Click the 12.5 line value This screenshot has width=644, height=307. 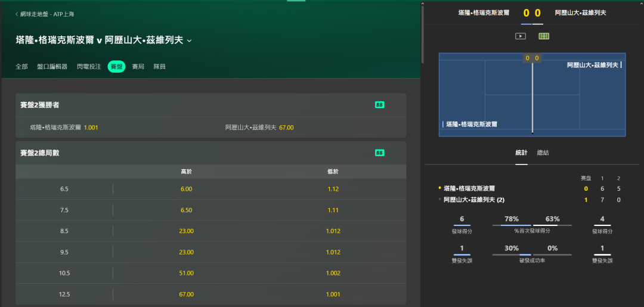(x=64, y=294)
